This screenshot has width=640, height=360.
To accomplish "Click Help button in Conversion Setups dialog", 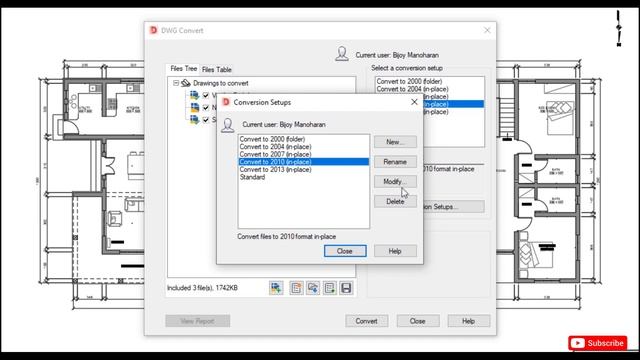I will coord(395,251).
